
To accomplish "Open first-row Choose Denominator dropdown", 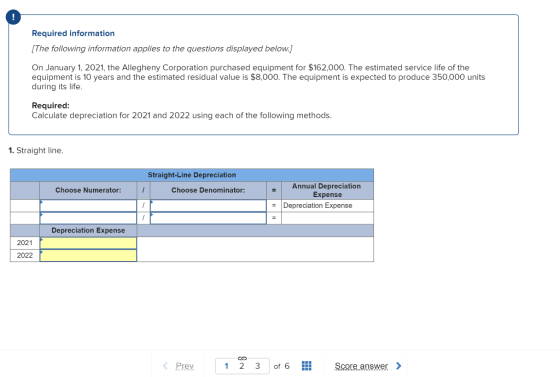I will (x=208, y=205).
